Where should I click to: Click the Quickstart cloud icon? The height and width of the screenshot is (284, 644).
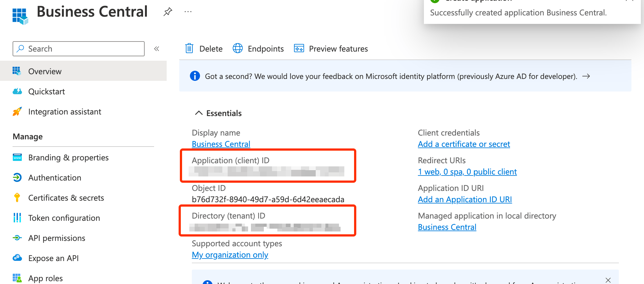tap(17, 91)
